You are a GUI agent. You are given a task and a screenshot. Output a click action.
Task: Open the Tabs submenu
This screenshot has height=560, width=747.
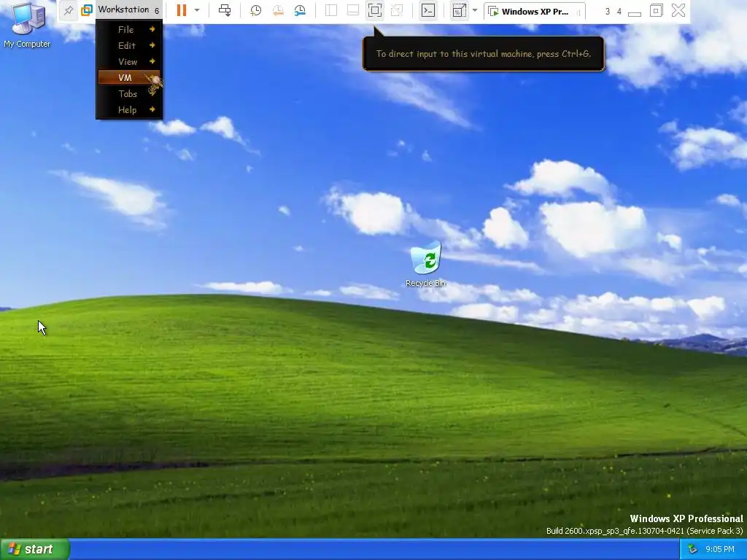click(x=129, y=94)
